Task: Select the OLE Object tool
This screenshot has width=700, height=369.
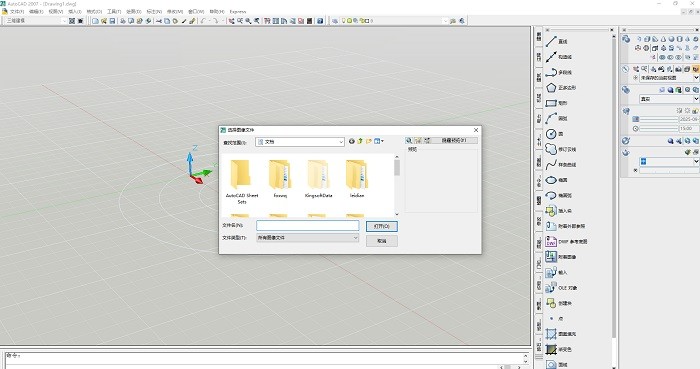Action: [561, 288]
